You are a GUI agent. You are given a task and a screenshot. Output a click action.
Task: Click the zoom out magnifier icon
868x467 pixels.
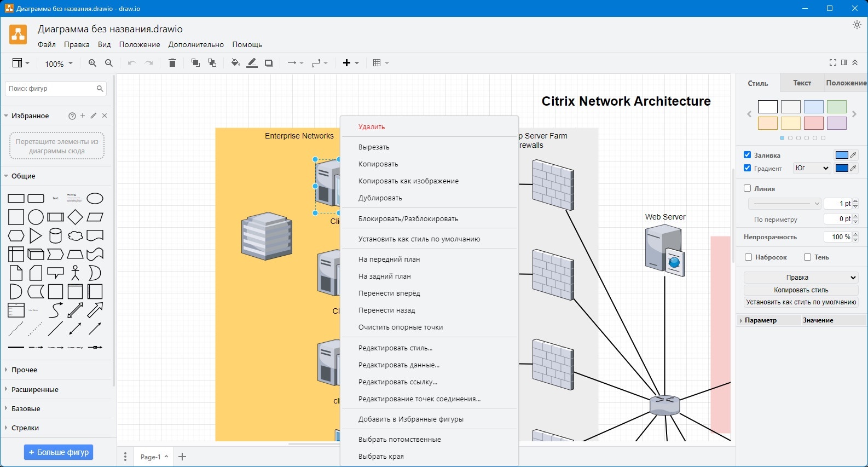tap(109, 63)
